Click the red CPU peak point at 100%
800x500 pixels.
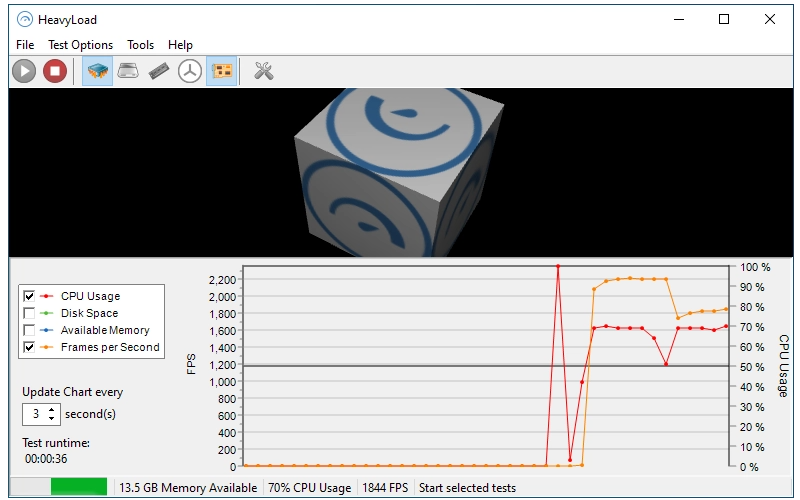pyautogui.click(x=558, y=266)
